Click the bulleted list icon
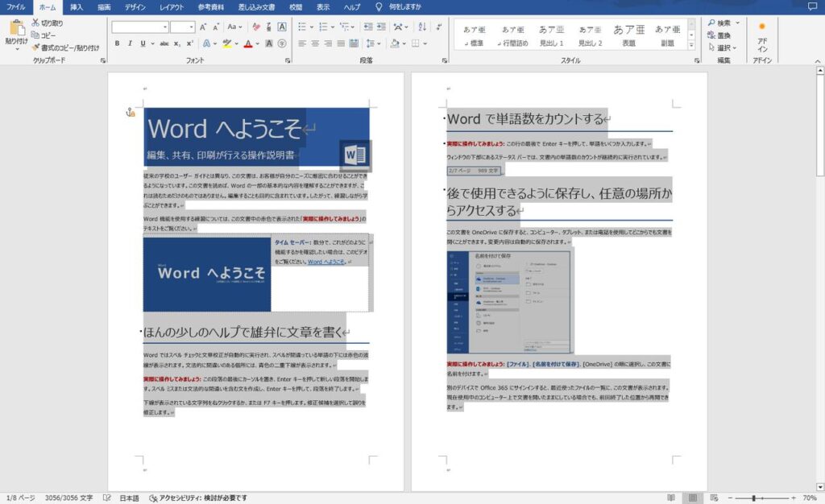The width and height of the screenshot is (825, 504). click(302, 27)
